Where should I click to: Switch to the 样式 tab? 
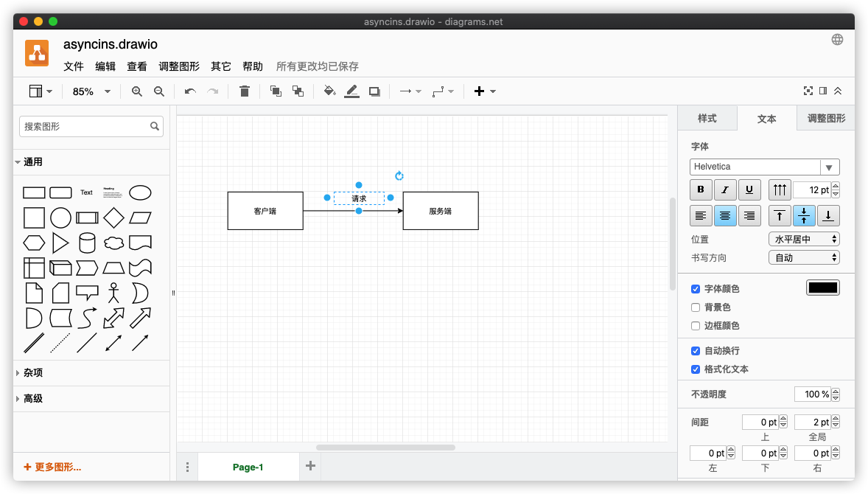tap(707, 118)
